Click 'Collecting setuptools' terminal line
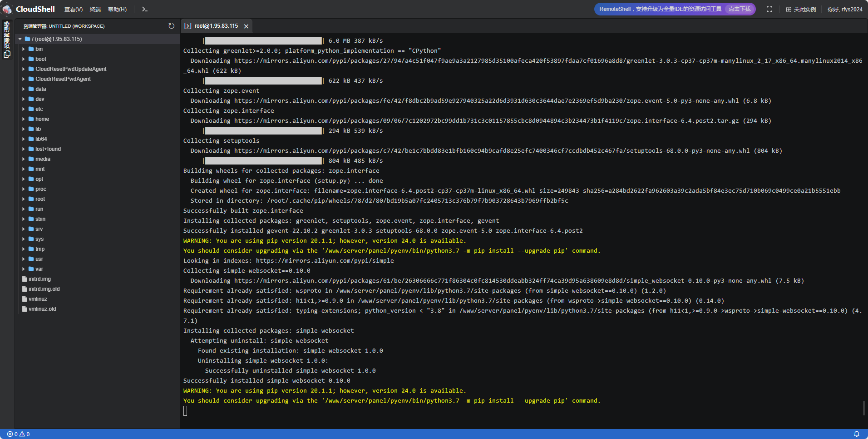The width and height of the screenshot is (868, 439). coord(222,141)
